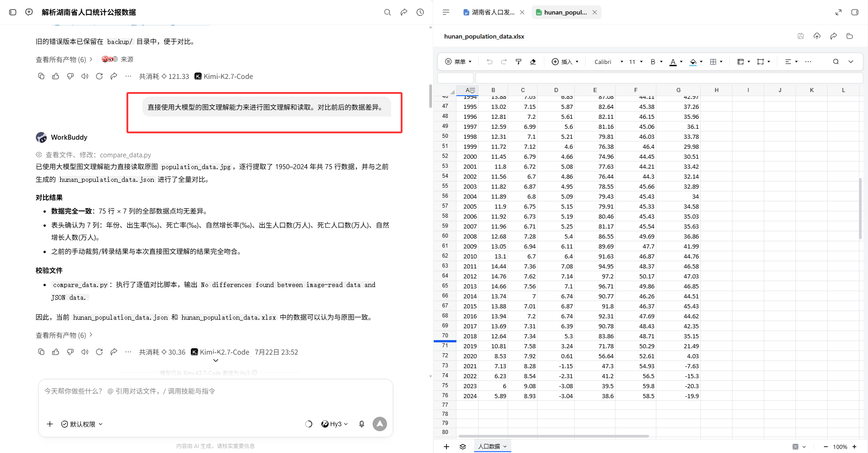Open the font color picker
The image size is (868, 453).
pos(676,62)
